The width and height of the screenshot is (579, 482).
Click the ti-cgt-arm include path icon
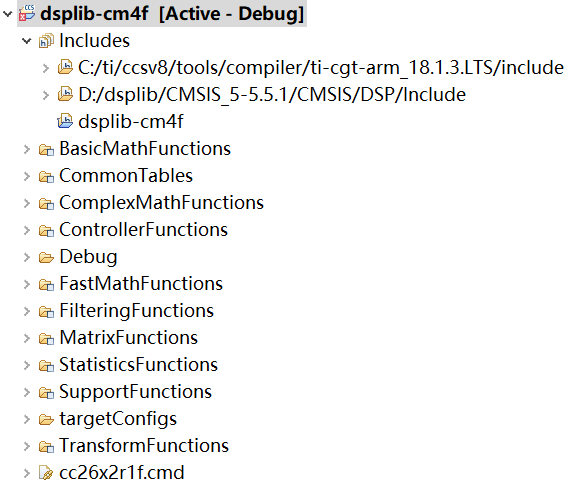pyautogui.click(x=65, y=67)
